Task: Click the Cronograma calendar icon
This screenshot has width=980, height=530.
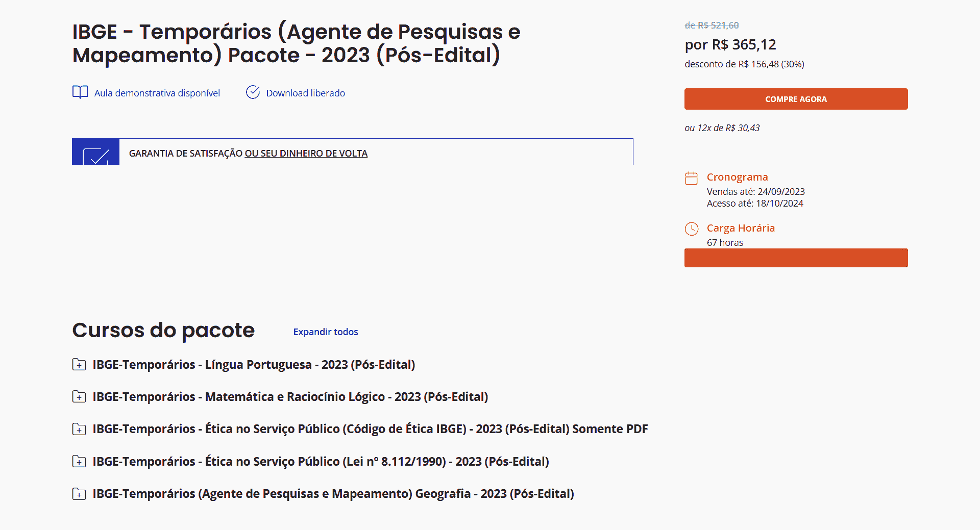Action: click(x=691, y=178)
